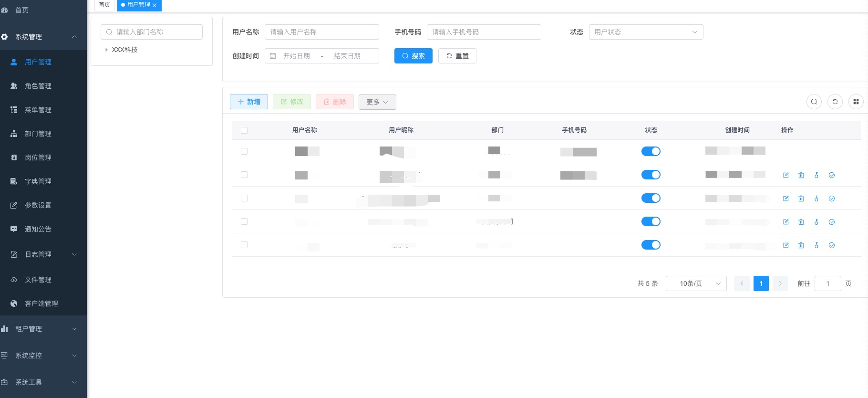Click trash icon in fifth table row
The image size is (868, 398).
point(801,245)
